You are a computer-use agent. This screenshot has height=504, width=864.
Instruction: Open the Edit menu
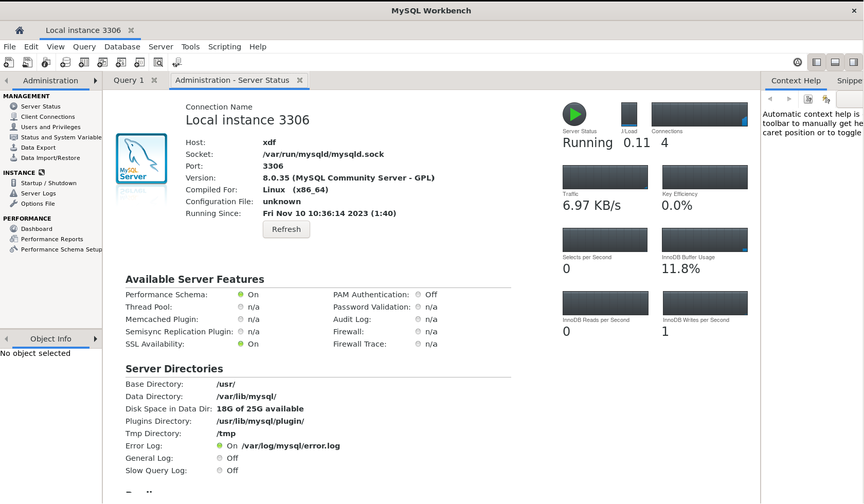pyautogui.click(x=31, y=47)
